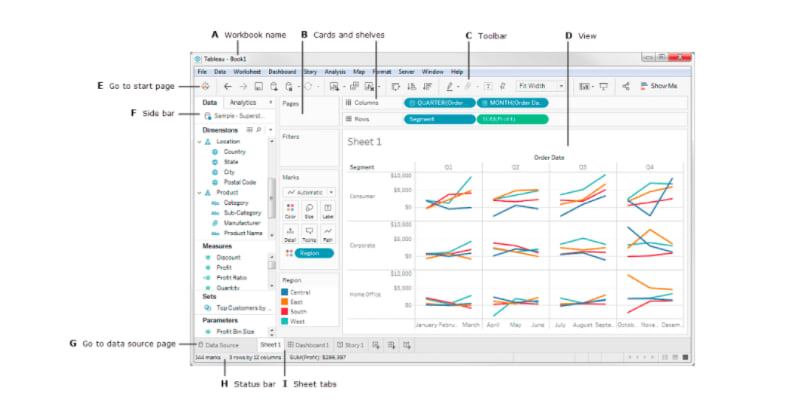Click the red South legend swatch
Viewport: 785px width, 400px height.
(285, 311)
